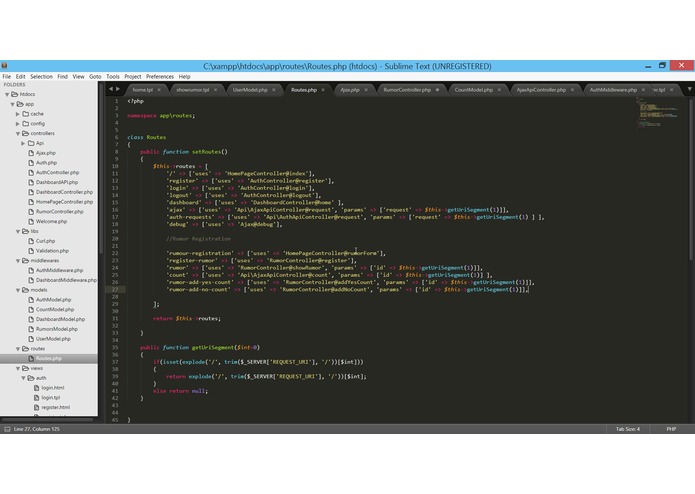The image size is (695, 494).
Task: Open login.tpl in the sidebar
Action: [x=51, y=397]
